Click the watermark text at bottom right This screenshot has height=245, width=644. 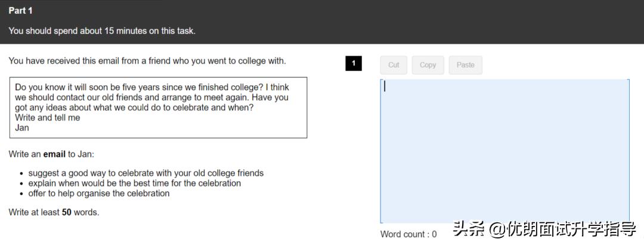[x=544, y=230]
